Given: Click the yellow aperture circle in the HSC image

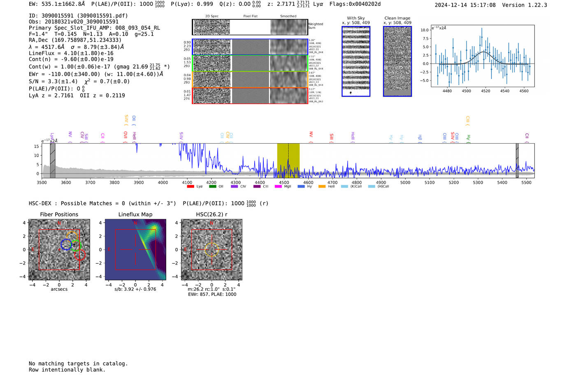Looking at the screenshot, I should 211,250.
